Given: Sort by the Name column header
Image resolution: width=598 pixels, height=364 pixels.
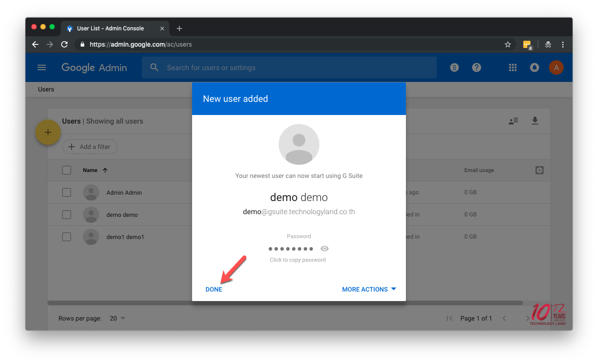Looking at the screenshot, I should (90, 170).
